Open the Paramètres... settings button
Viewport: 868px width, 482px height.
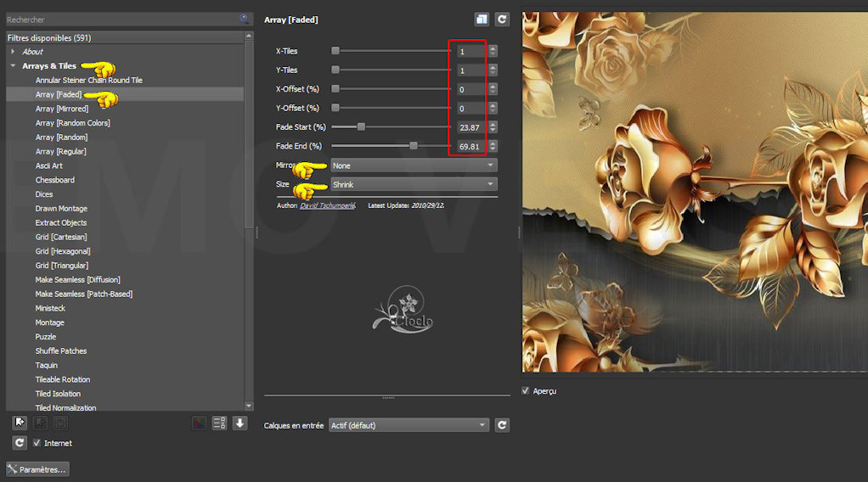[x=37, y=469]
